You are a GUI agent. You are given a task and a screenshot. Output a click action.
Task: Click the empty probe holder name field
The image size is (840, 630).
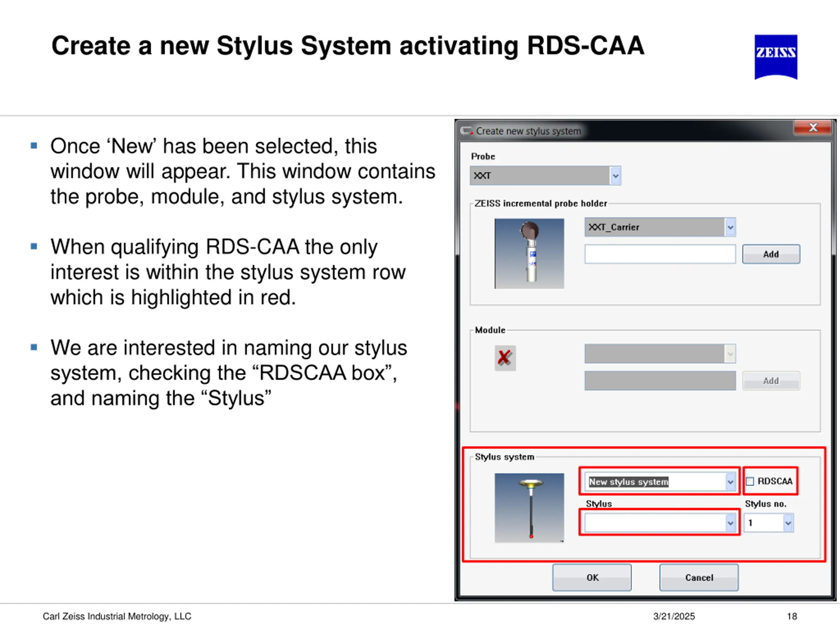click(x=660, y=254)
